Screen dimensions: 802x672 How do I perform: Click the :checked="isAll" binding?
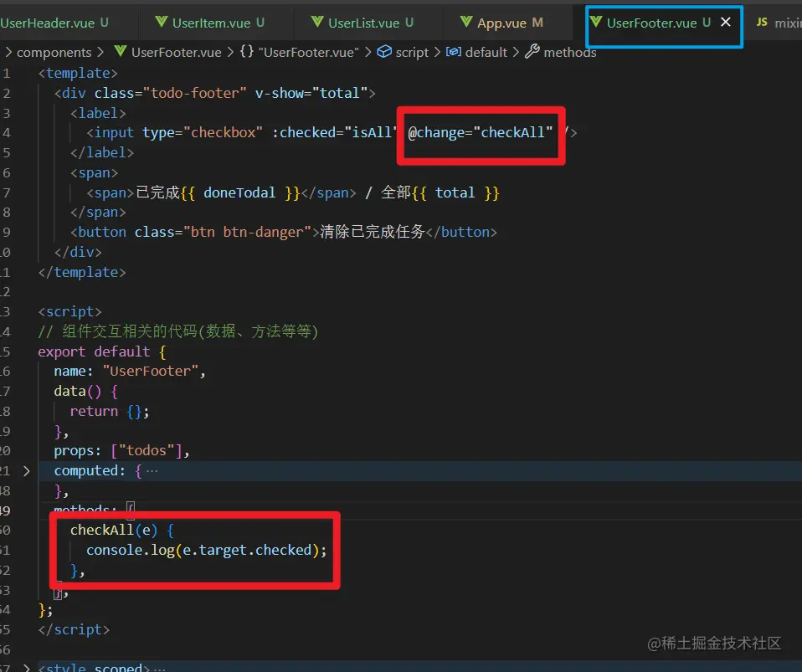click(335, 132)
